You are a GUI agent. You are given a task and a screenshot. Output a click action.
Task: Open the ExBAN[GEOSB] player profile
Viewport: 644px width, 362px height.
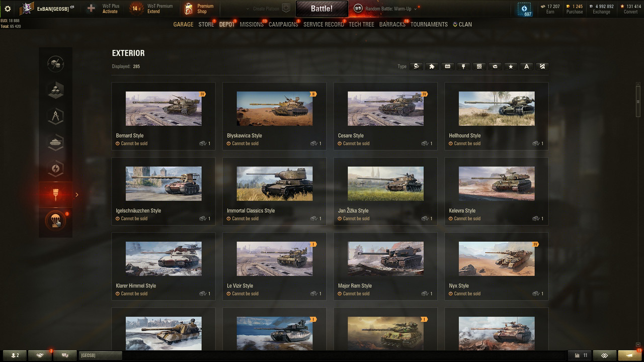point(47,9)
